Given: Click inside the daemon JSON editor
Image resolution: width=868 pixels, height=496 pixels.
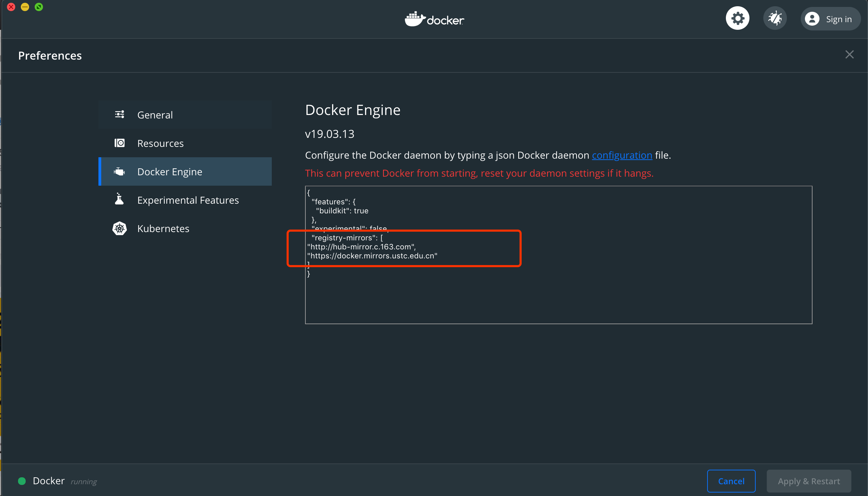Looking at the screenshot, I should tap(558, 255).
